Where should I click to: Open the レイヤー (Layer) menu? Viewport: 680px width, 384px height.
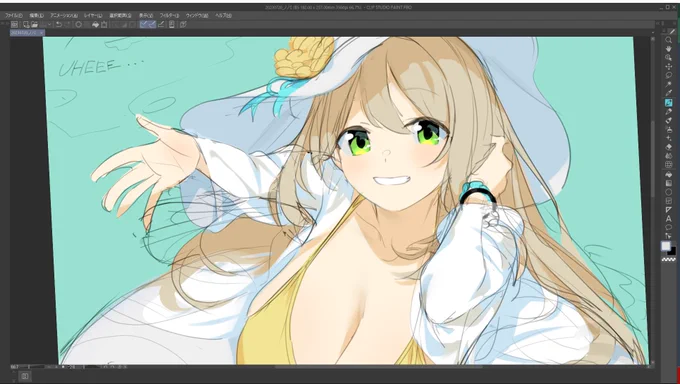94,16
